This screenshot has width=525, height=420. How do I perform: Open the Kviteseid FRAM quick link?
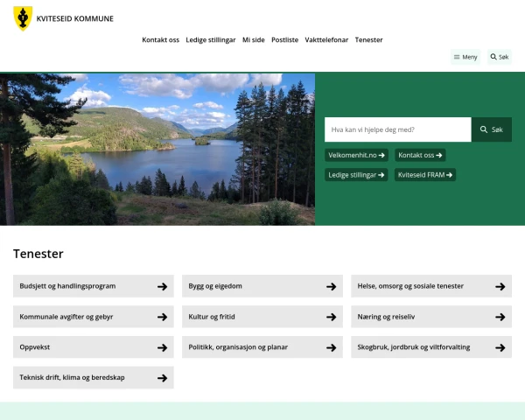coord(425,175)
